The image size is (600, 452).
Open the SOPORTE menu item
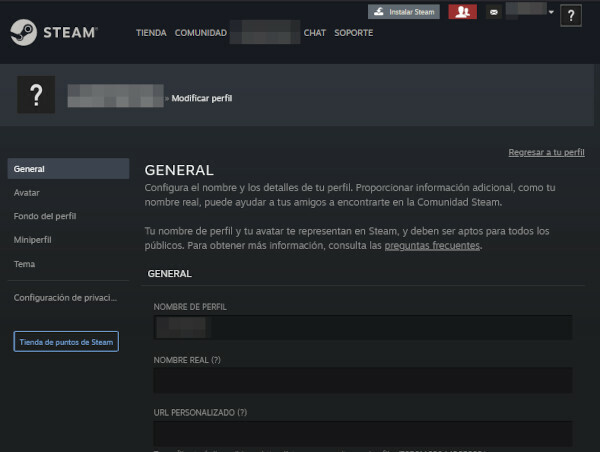coord(354,33)
